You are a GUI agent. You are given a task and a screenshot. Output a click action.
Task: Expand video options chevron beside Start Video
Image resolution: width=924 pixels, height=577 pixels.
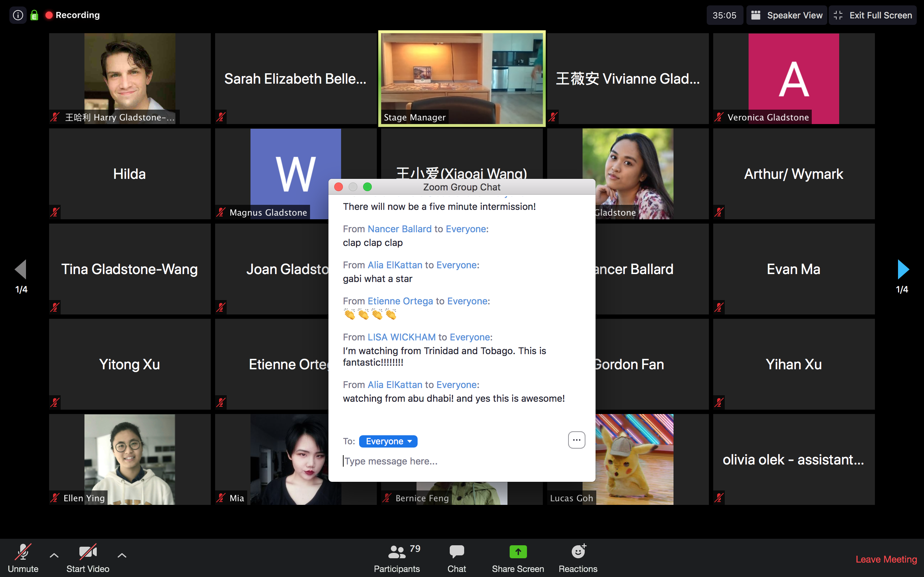(x=122, y=556)
